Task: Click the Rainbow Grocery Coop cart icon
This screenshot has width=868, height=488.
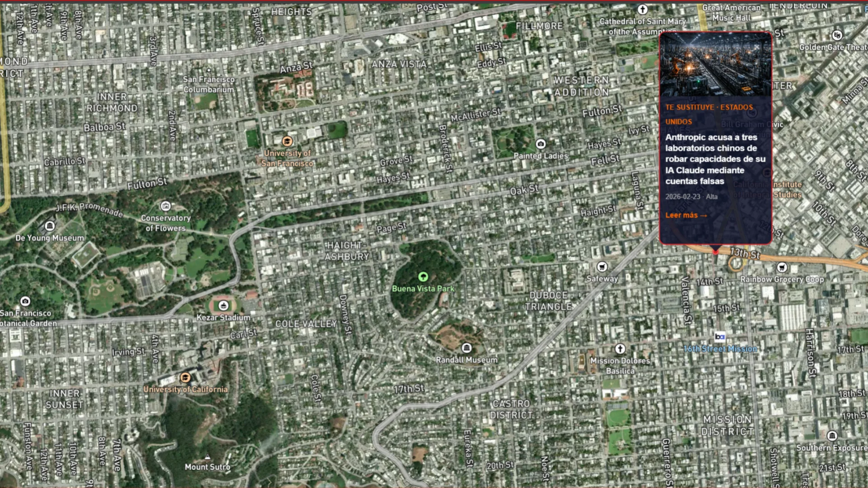Action: tap(782, 267)
